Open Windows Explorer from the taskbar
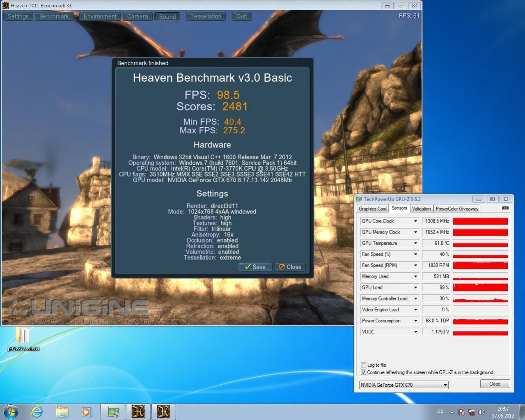This screenshot has width=525, height=420. click(62, 412)
